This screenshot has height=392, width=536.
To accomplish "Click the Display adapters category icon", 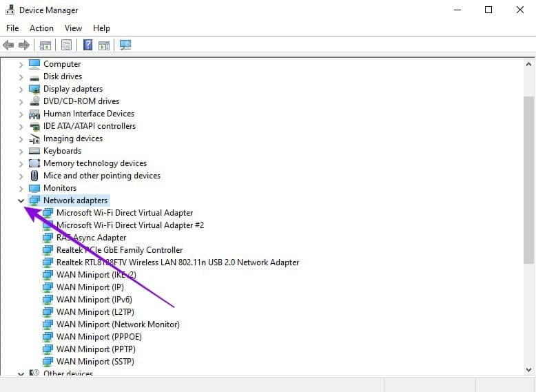I will (x=34, y=89).
